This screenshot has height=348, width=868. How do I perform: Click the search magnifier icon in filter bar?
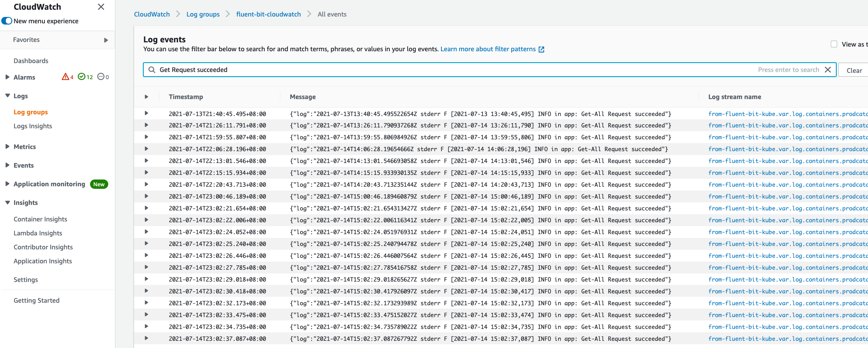152,70
